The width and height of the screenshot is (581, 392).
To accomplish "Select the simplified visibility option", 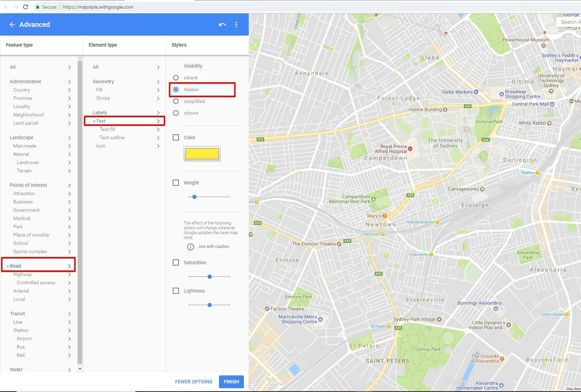I will (176, 101).
